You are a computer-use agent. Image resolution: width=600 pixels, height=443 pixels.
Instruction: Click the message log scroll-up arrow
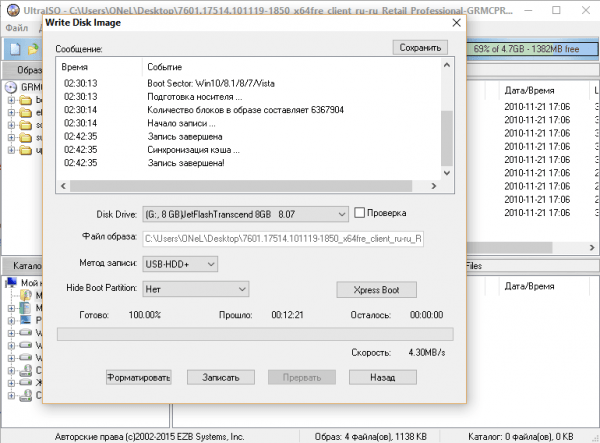(x=447, y=65)
